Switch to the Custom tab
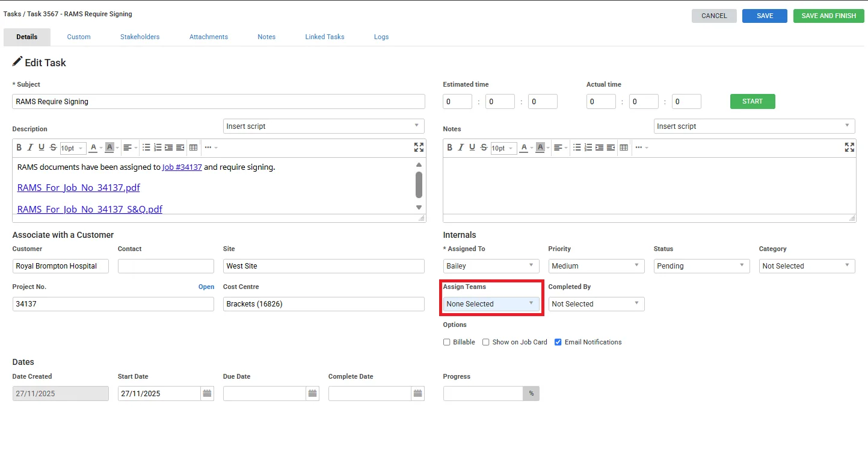Screen dimensions: 868x454 pos(79,37)
